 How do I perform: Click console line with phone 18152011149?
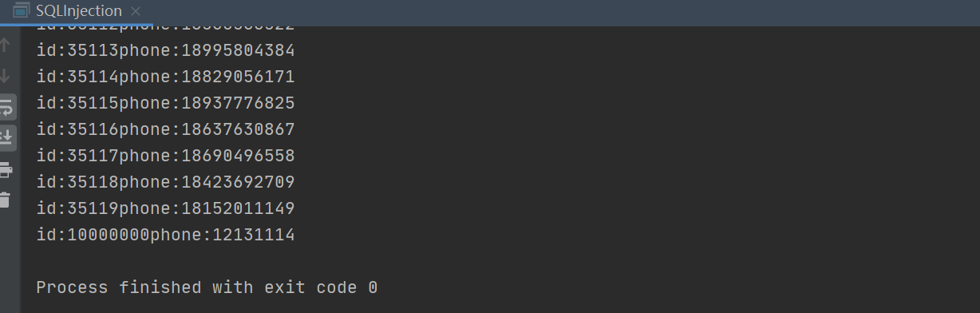coord(166,208)
